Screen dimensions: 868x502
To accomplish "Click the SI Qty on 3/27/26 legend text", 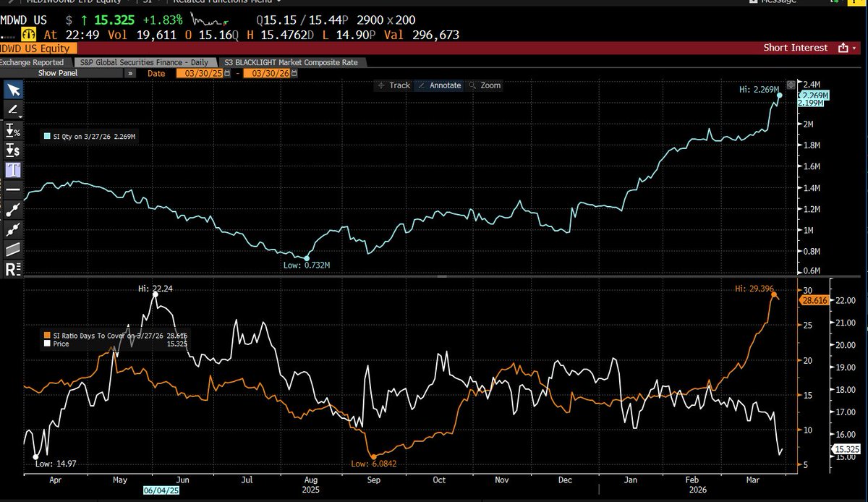I will 95,135.
